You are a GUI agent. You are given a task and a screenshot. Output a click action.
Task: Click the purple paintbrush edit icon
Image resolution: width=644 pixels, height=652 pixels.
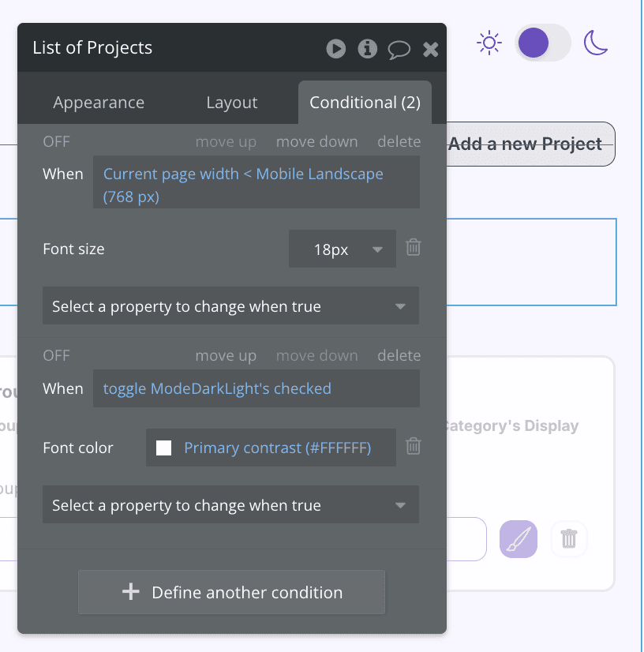click(519, 539)
